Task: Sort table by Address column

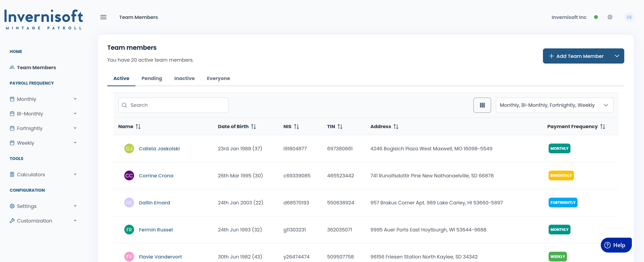Action: (396, 127)
